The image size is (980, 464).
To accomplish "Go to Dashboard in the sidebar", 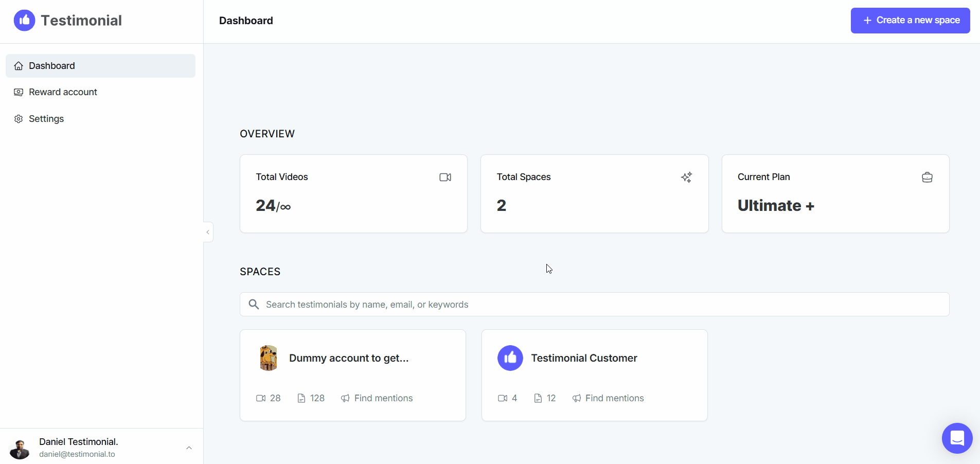I will pos(101,66).
